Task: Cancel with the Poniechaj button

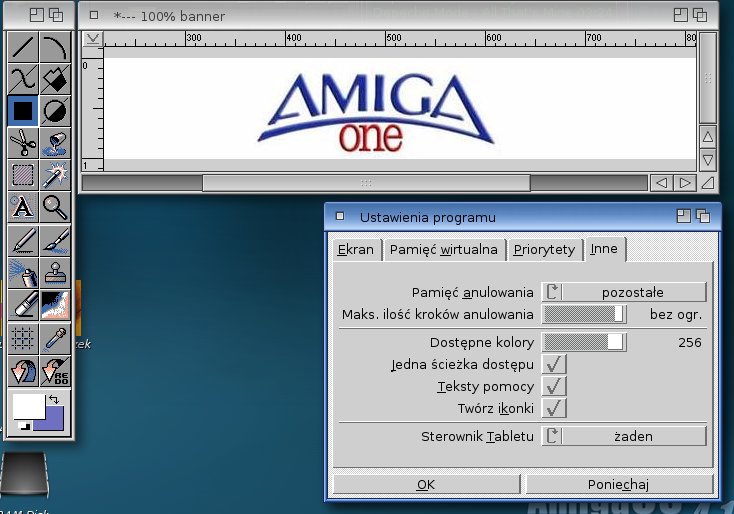Action: [x=619, y=485]
